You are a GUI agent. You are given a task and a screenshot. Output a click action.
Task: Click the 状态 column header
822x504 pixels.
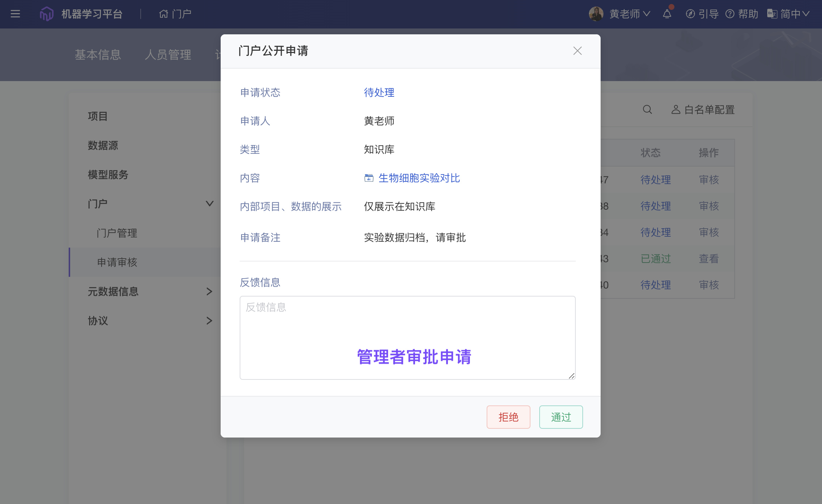[651, 153]
